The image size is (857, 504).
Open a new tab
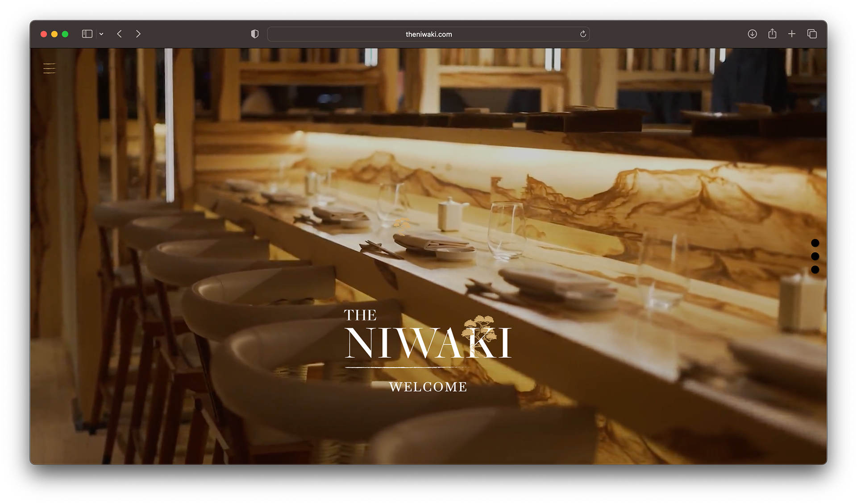(x=792, y=34)
